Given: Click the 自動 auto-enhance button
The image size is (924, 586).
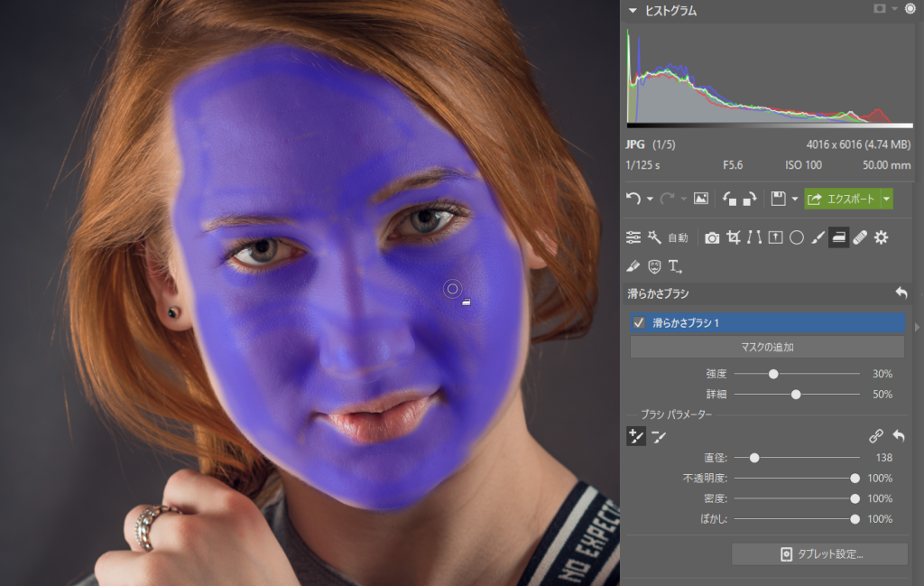Looking at the screenshot, I should (679, 237).
